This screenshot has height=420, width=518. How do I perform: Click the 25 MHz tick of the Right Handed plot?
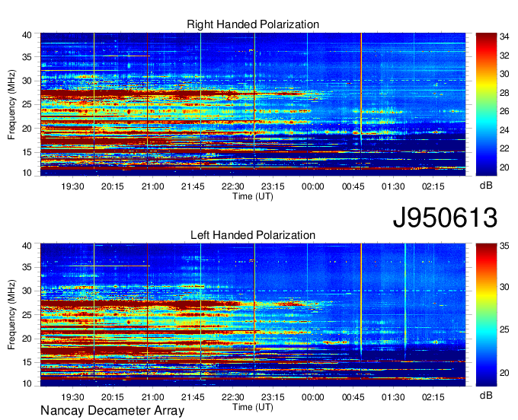click(27, 104)
